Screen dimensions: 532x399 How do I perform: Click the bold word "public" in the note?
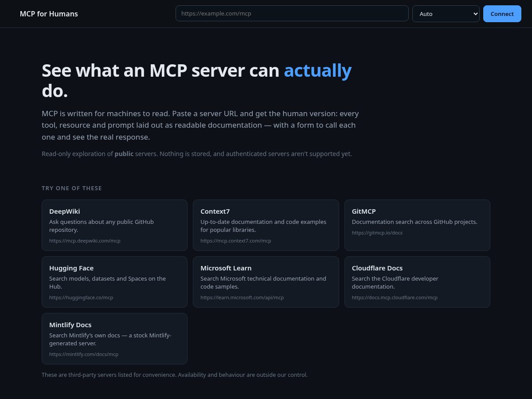pos(124,154)
